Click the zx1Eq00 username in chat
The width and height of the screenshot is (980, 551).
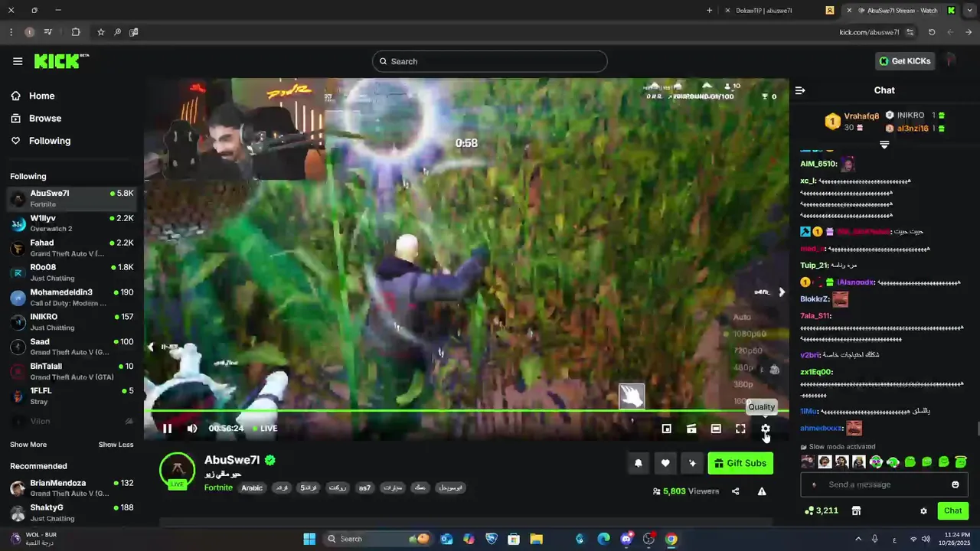pyautogui.click(x=816, y=372)
